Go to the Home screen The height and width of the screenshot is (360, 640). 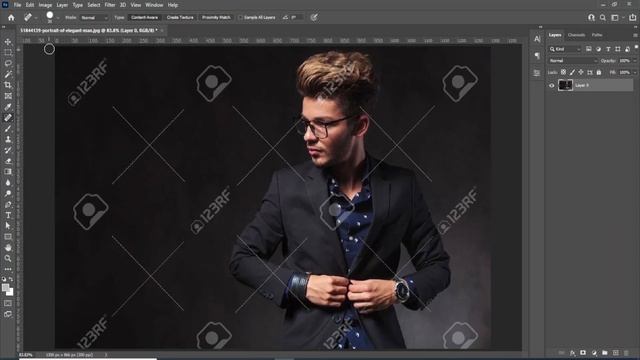click(11, 18)
